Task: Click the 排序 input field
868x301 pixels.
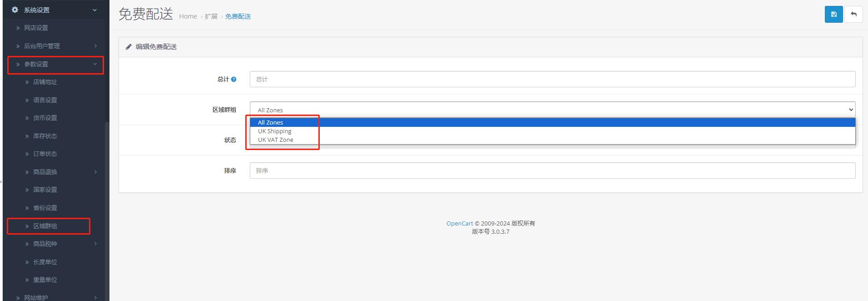Action: click(x=552, y=171)
